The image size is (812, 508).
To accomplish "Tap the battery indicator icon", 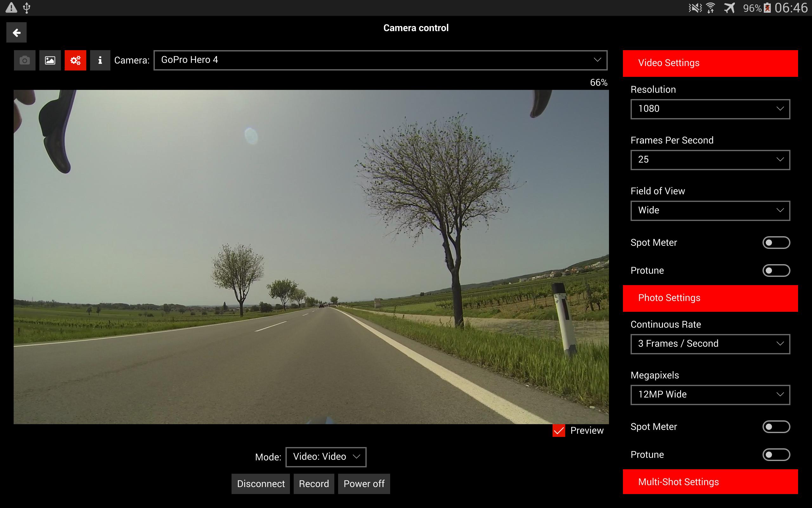I will click(x=767, y=8).
